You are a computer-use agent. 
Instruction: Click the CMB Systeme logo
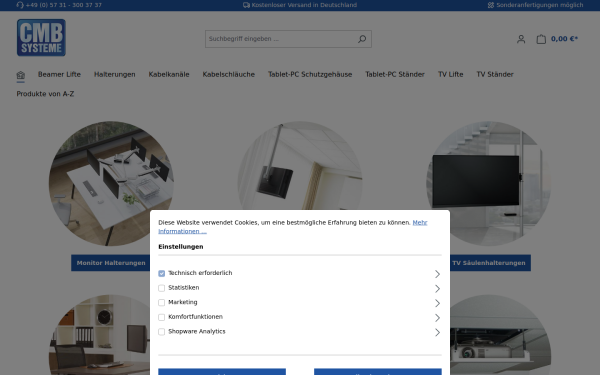click(x=41, y=38)
